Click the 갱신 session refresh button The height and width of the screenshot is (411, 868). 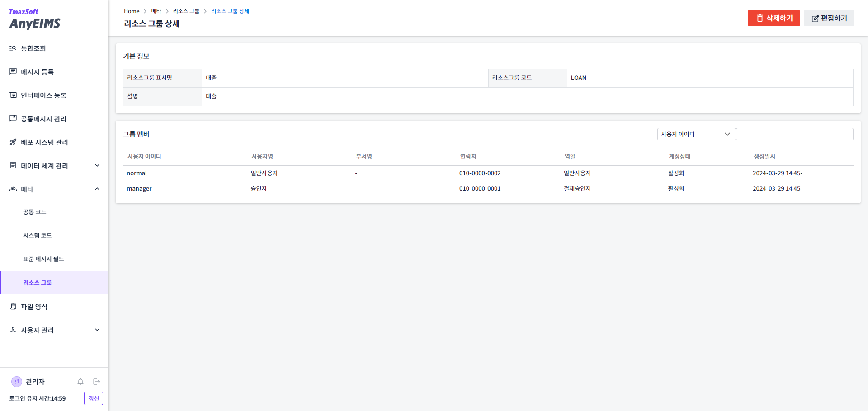(x=94, y=398)
